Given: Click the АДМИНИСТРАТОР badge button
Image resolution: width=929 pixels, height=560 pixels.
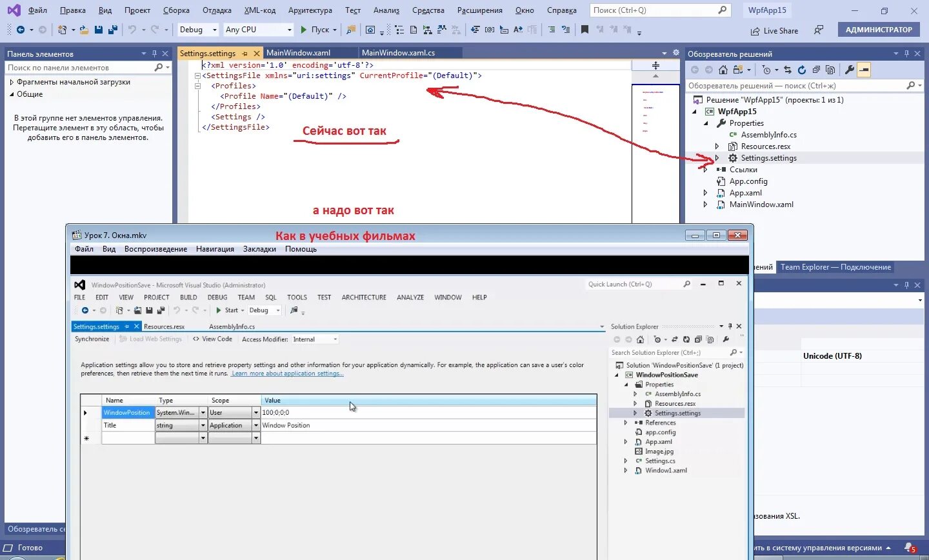Looking at the screenshot, I should pos(879,30).
